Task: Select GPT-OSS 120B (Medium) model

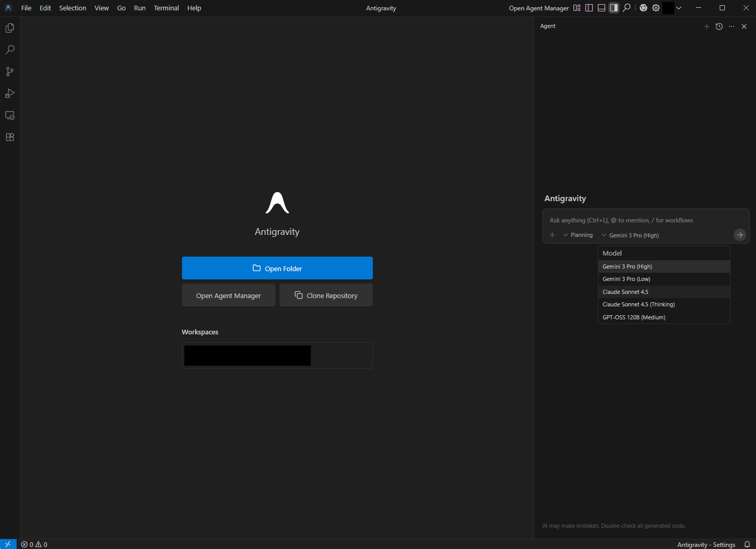Action: (x=664, y=317)
